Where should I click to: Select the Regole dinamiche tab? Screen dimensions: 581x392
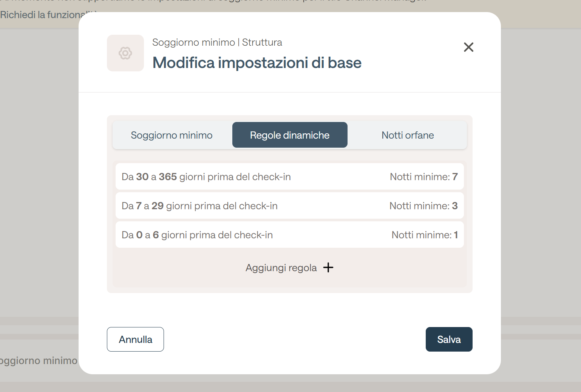pyautogui.click(x=290, y=135)
